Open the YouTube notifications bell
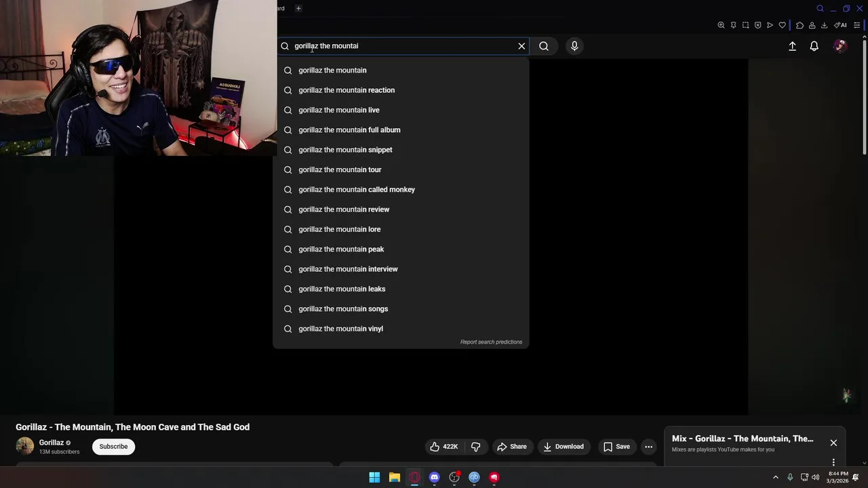This screenshot has width=868, height=488. 814,46
